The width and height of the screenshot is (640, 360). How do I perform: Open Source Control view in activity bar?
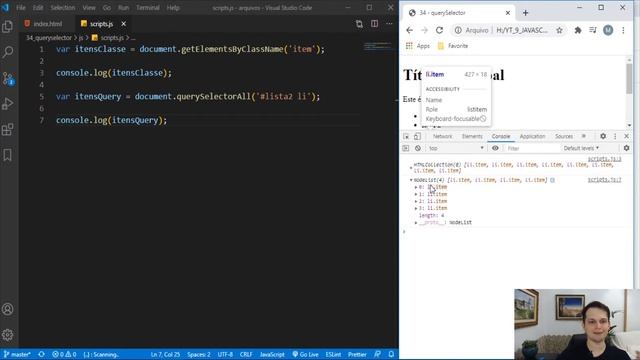8,78
